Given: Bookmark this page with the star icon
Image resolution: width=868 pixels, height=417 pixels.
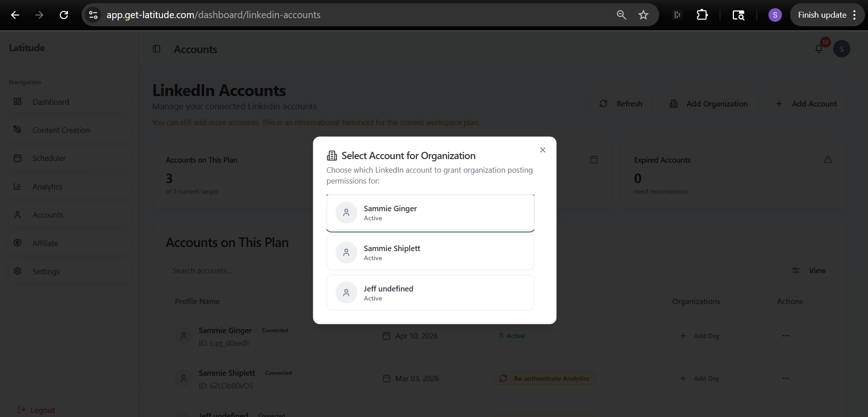Looking at the screenshot, I should 643,15.
